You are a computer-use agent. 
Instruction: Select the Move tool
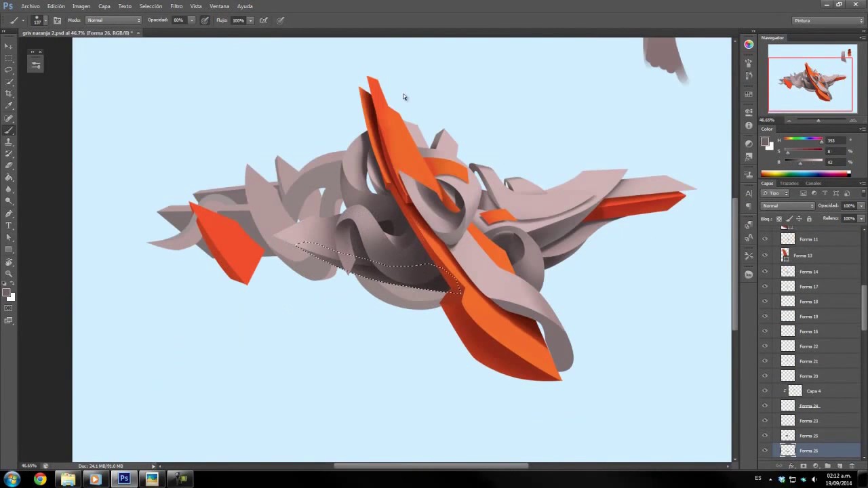[9, 45]
